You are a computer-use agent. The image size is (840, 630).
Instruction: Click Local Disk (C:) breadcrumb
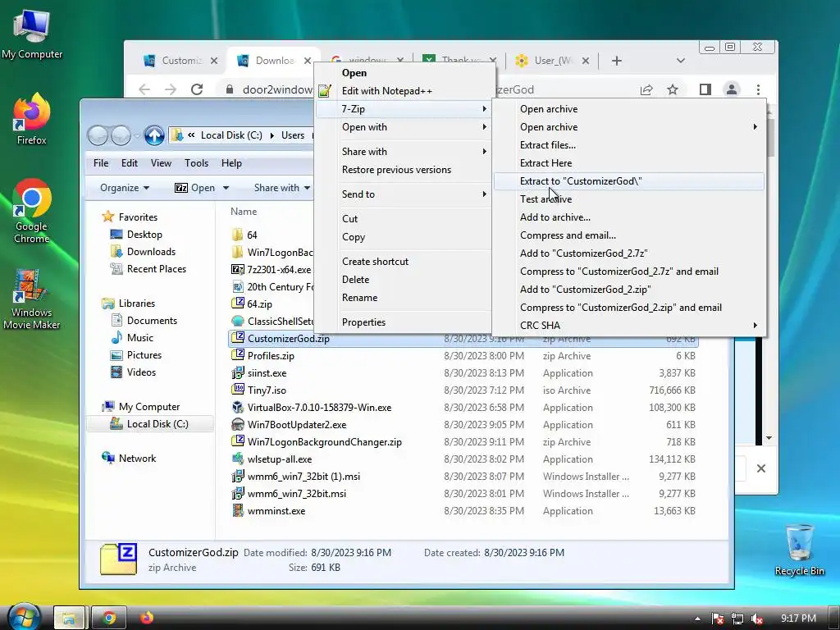click(x=231, y=135)
